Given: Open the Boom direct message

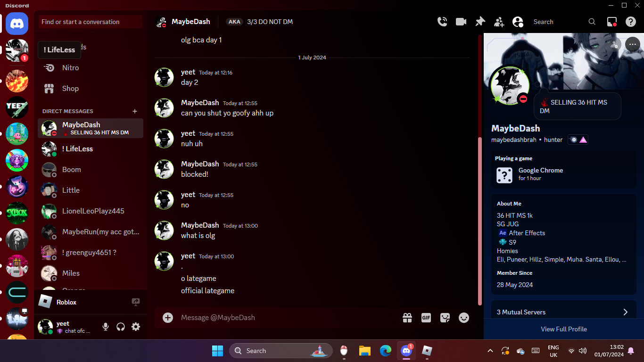Looking at the screenshot, I should [91, 170].
